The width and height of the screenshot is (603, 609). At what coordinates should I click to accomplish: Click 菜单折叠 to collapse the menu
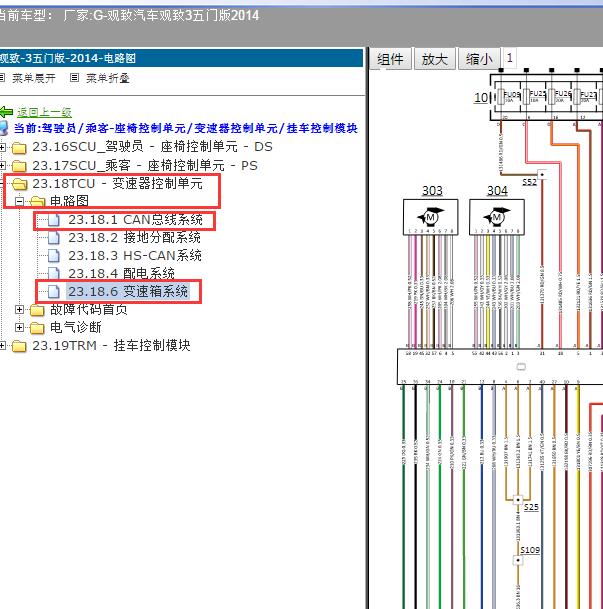point(108,78)
